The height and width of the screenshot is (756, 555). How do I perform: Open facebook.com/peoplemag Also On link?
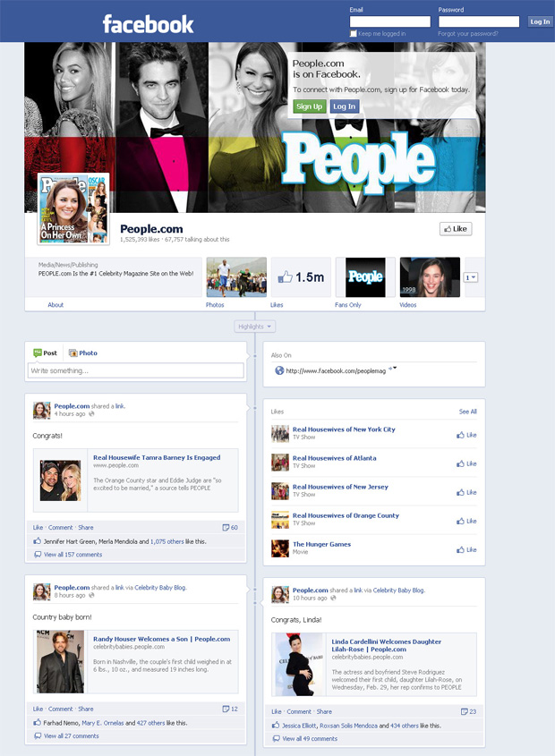click(x=336, y=370)
